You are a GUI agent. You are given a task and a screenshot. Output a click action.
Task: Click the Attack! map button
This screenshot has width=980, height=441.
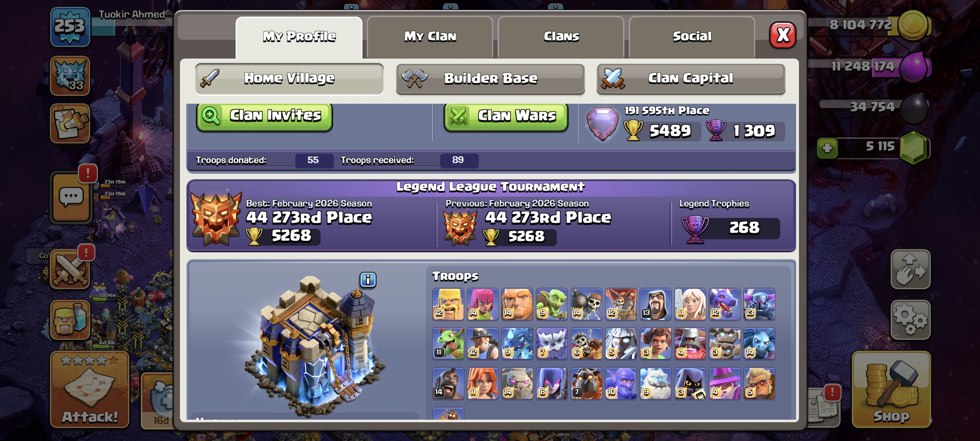coord(90,389)
